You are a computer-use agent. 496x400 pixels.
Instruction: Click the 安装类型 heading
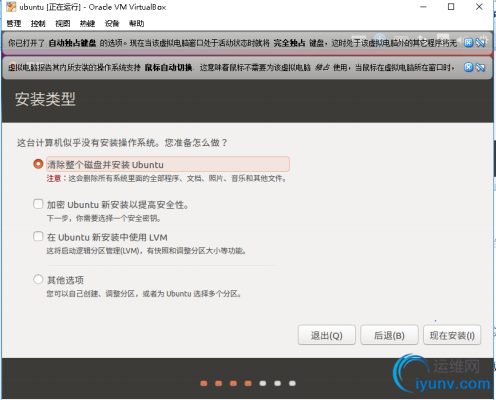pyautogui.click(x=45, y=99)
